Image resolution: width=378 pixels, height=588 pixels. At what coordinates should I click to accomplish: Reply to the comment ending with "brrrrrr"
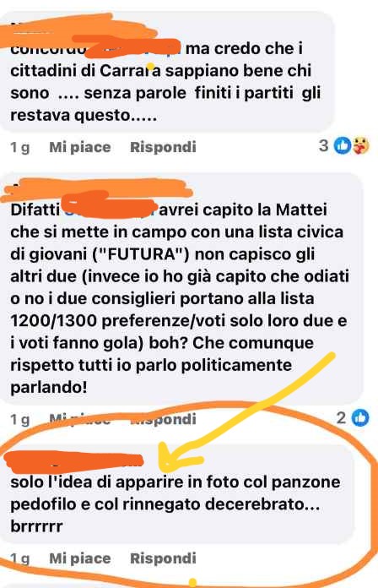click(x=163, y=558)
